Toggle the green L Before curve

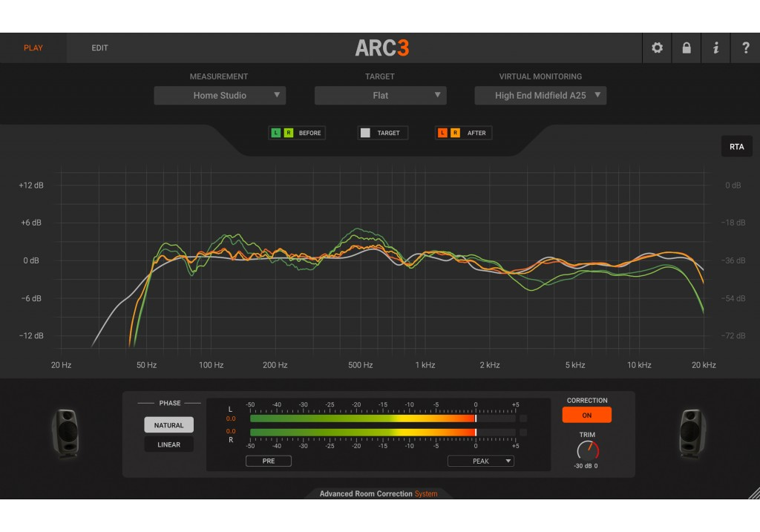pos(276,133)
